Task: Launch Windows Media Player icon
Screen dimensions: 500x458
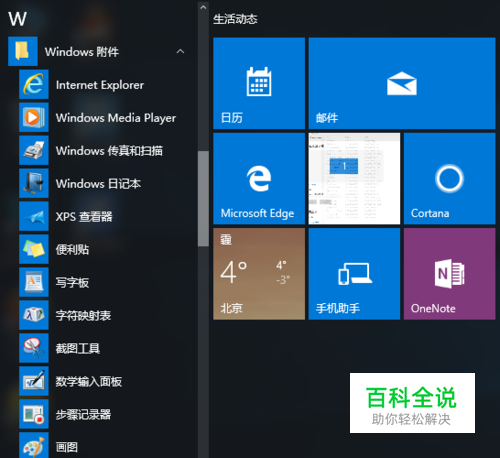Action: (34, 117)
